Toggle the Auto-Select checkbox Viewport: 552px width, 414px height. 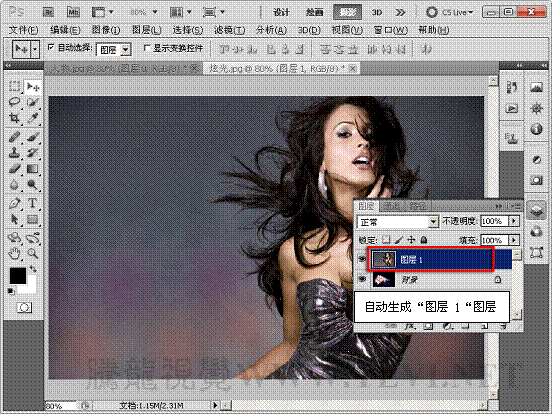(x=51, y=47)
